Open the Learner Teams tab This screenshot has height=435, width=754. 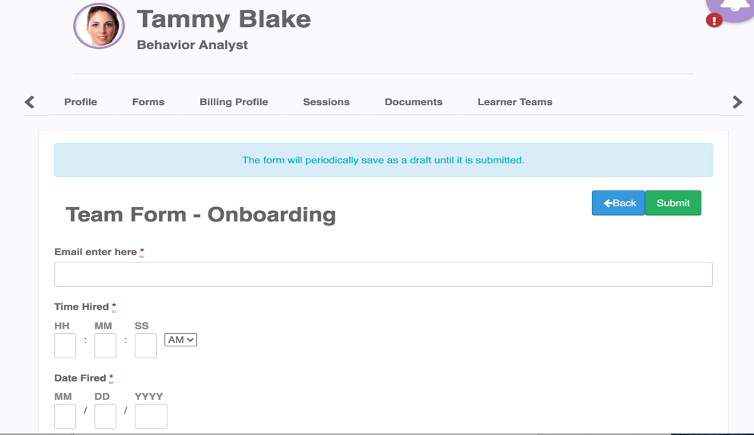[x=515, y=102]
